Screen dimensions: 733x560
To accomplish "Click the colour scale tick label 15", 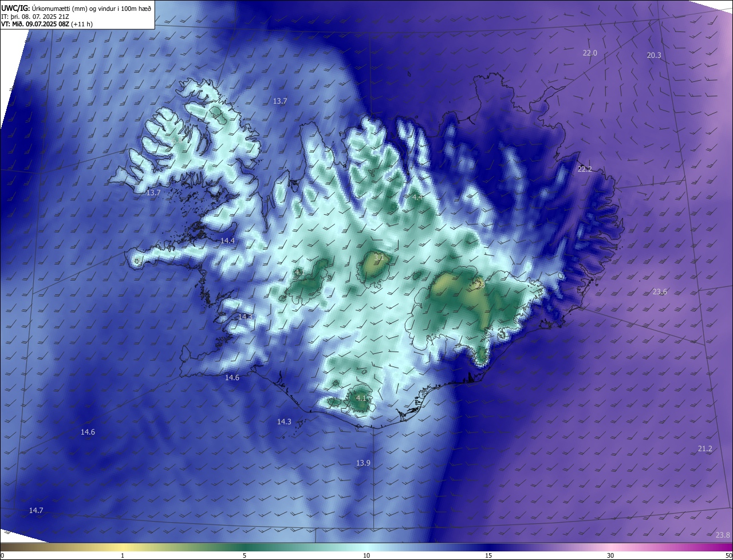I will click(488, 555).
